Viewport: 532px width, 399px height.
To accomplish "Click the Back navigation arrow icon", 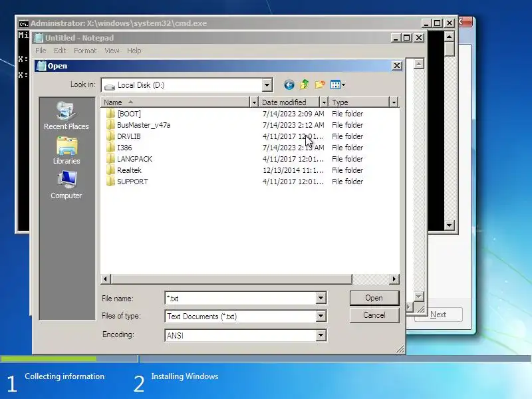I will click(x=289, y=85).
